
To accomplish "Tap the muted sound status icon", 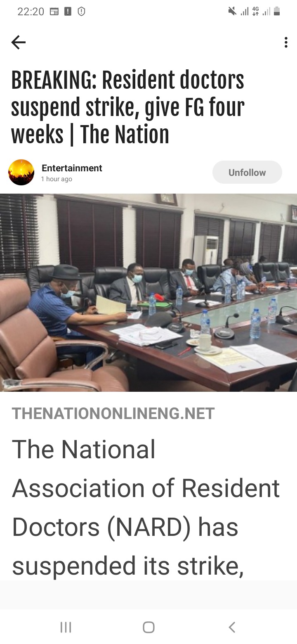I will point(232,12).
